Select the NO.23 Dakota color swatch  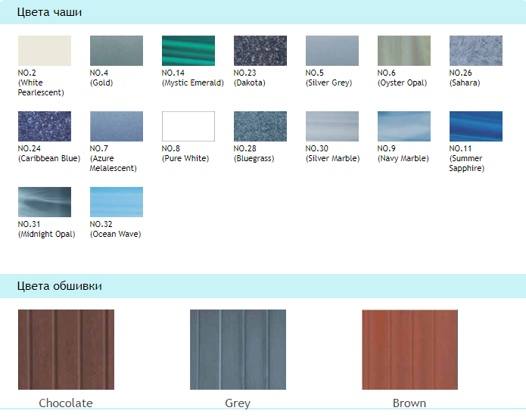pos(260,51)
